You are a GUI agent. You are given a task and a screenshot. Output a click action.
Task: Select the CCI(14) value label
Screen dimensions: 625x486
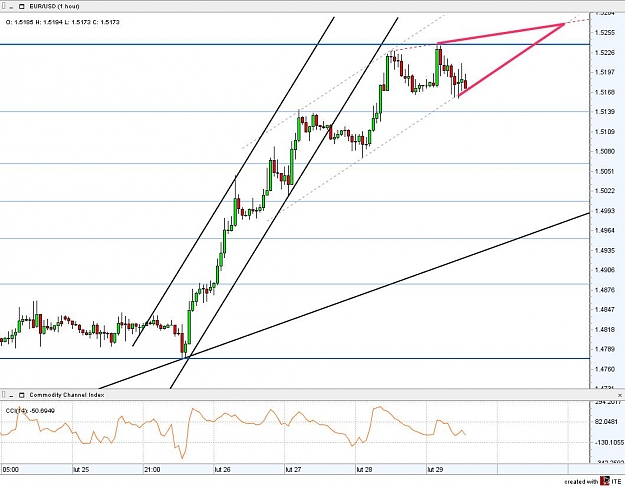[x=30, y=410]
